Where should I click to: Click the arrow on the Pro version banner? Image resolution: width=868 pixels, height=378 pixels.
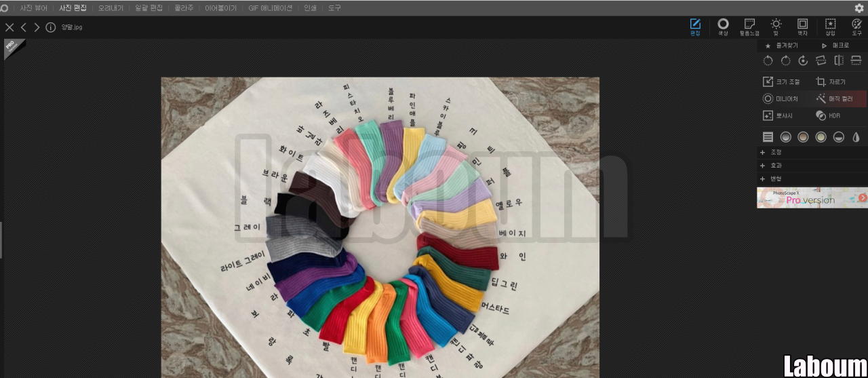click(863, 197)
